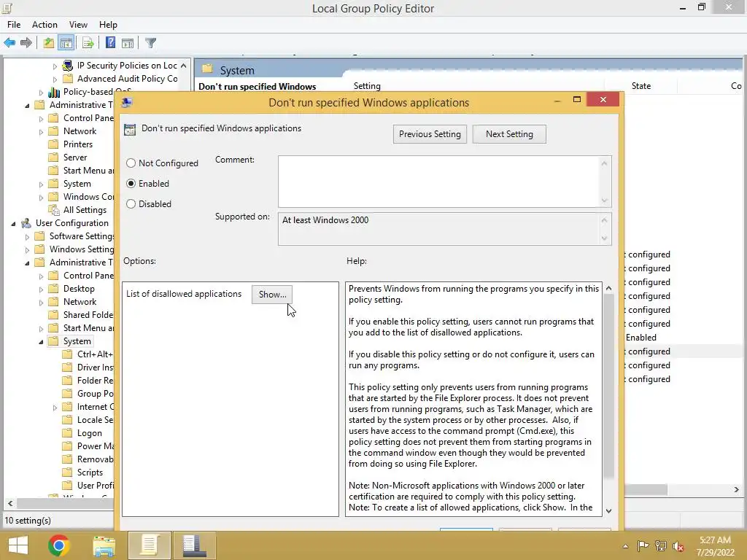The width and height of the screenshot is (747, 560).
Task: Expand the Internet Communication folder node
Action: (x=55, y=407)
